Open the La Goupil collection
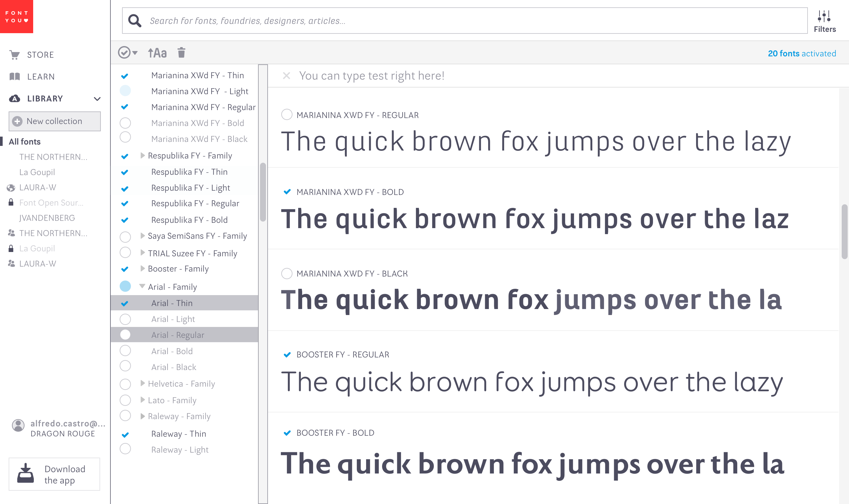This screenshot has height=504, width=849. [x=37, y=172]
